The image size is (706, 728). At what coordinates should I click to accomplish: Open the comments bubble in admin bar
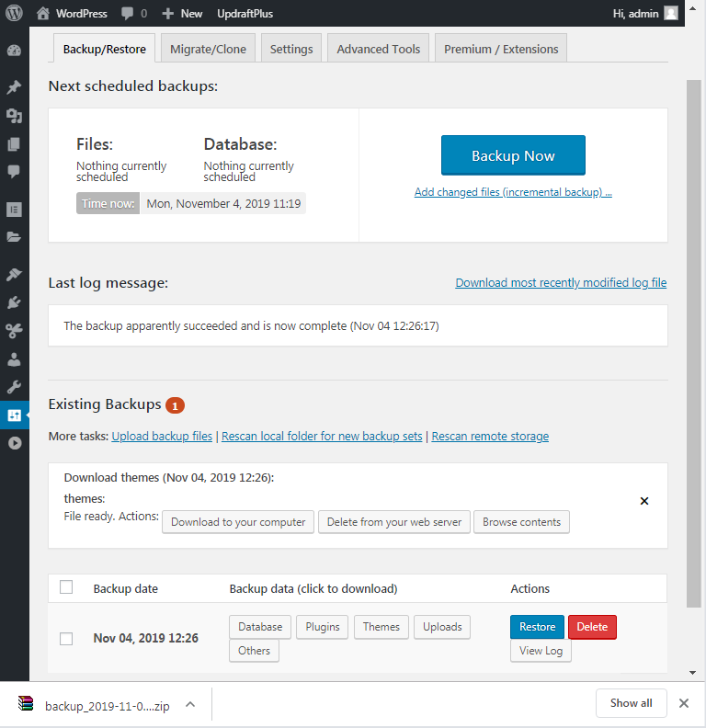click(x=127, y=14)
